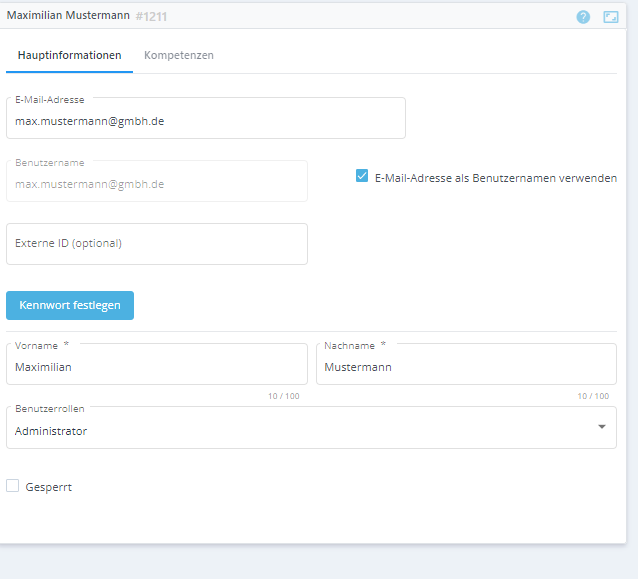Screen dimensions: 638x579
Task: Focus the Externe ID (optional) field
Action: click(157, 243)
